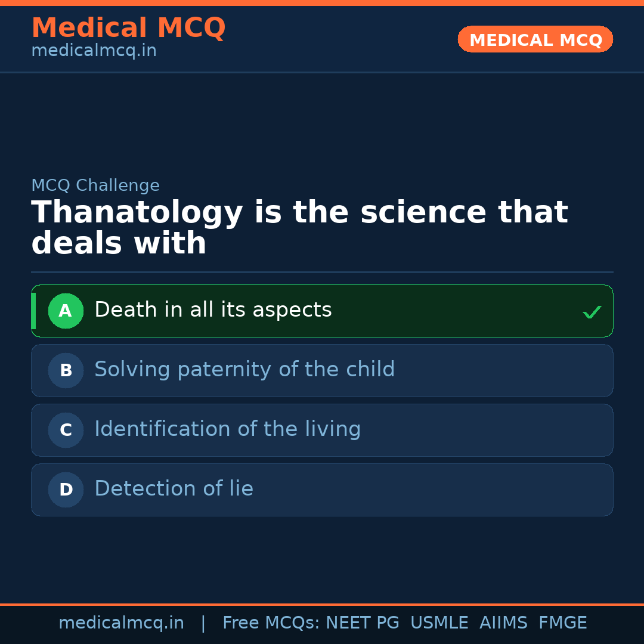Pick 'Identification of the living' answer
This screenshot has height=644, width=644.
(x=227, y=429)
